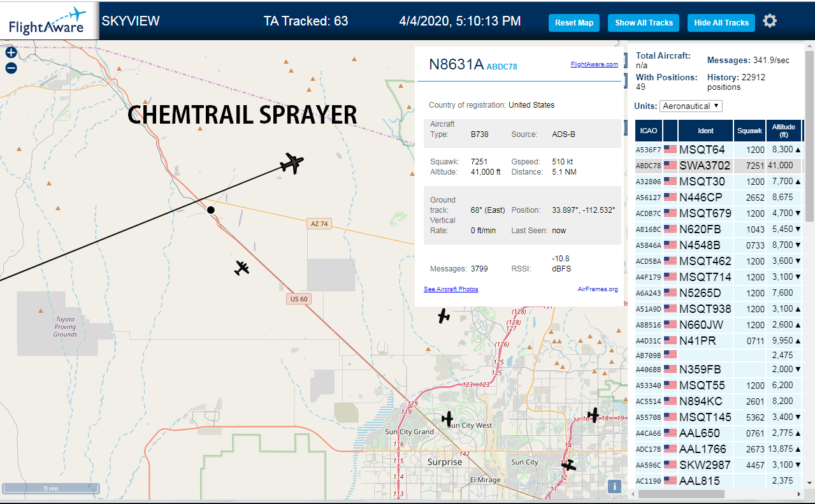Image resolution: width=815 pixels, height=504 pixels.
Task: Sort table by Ident column header
Action: pos(706,131)
